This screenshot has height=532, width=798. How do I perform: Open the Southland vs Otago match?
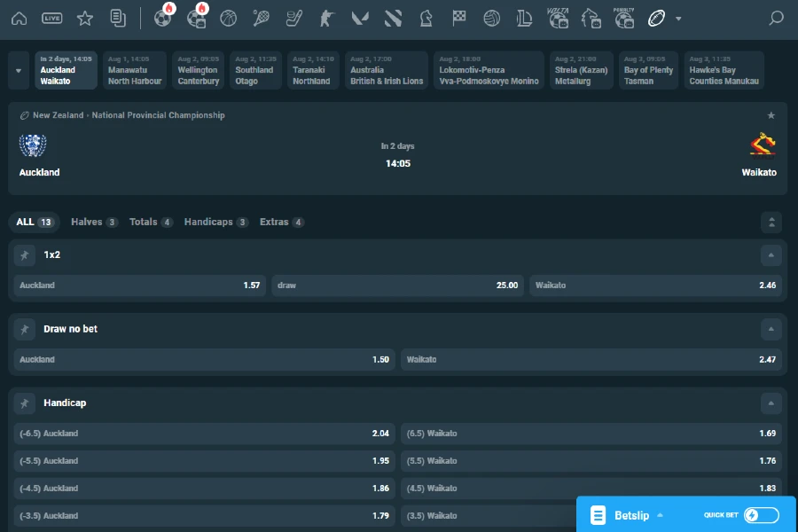coord(254,70)
